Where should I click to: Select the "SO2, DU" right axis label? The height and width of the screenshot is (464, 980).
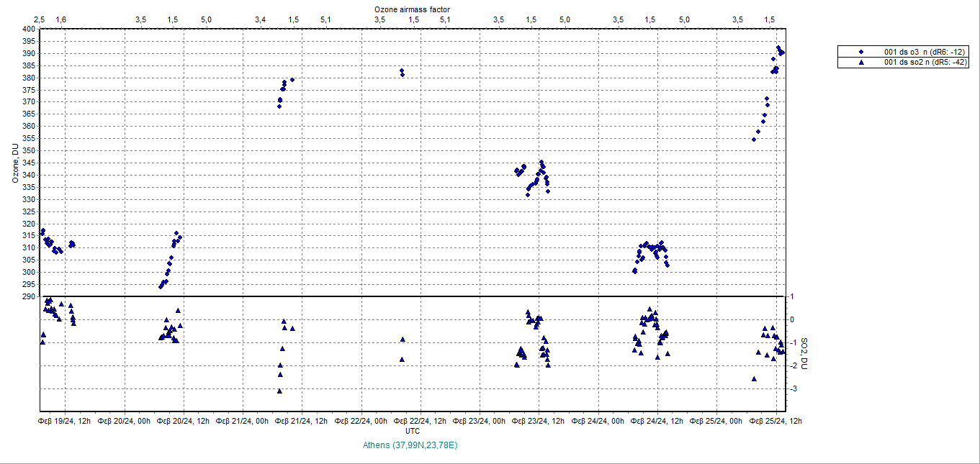click(x=806, y=354)
